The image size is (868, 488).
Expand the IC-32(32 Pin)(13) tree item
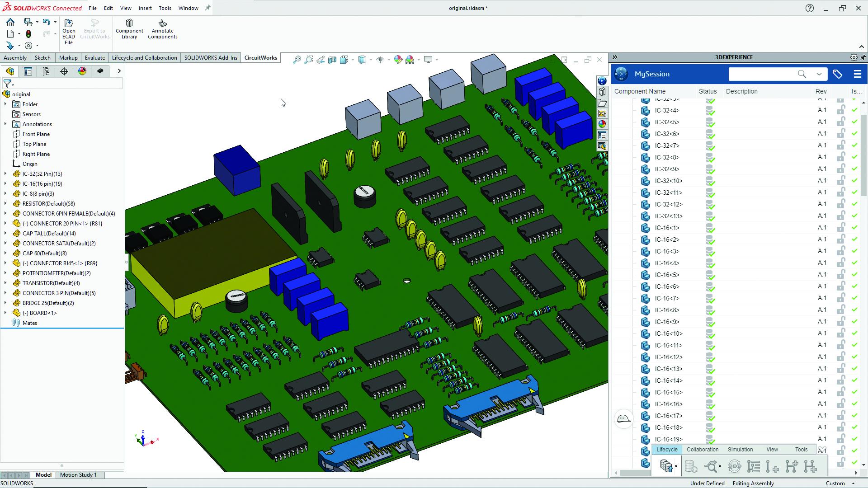coord(5,174)
